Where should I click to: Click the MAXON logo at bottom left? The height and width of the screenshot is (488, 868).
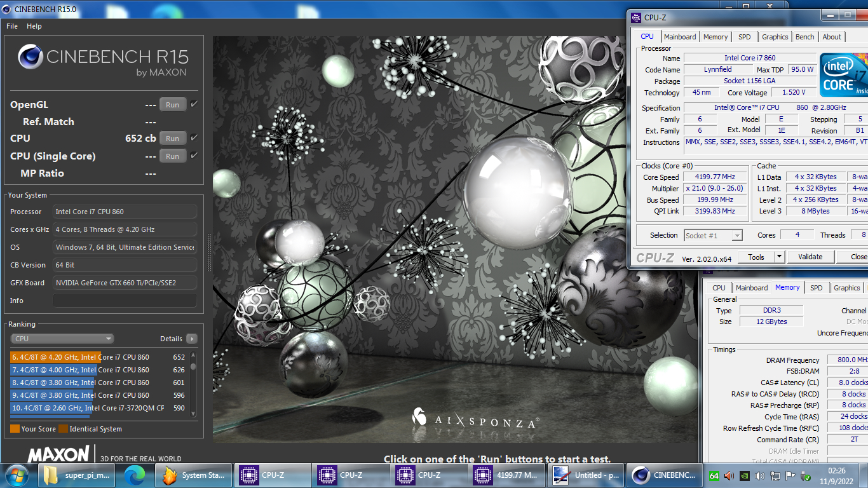pyautogui.click(x=58, y=454)
